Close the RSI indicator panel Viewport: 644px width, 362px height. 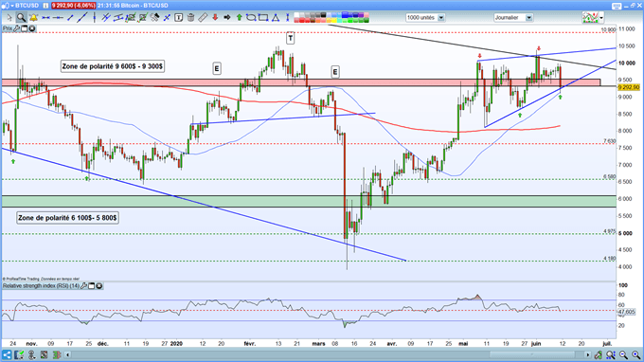[99, 285]
